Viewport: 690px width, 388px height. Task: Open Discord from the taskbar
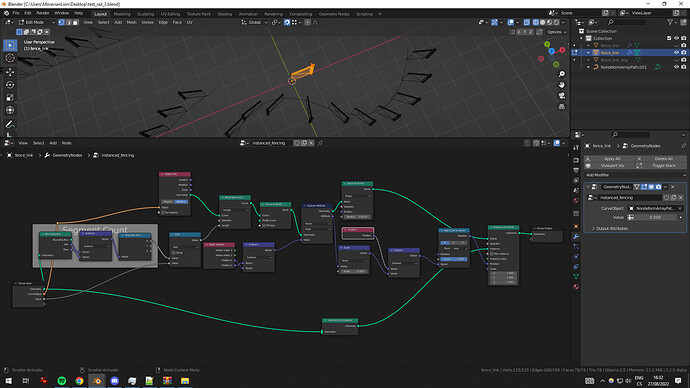tap(114, 381)
